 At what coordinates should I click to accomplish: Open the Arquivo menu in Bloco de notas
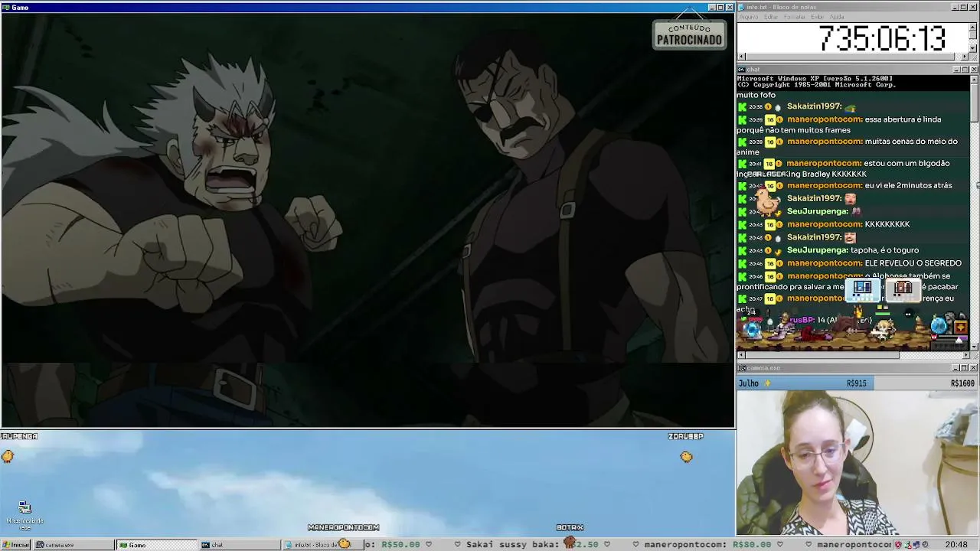(x=749, y=17)
